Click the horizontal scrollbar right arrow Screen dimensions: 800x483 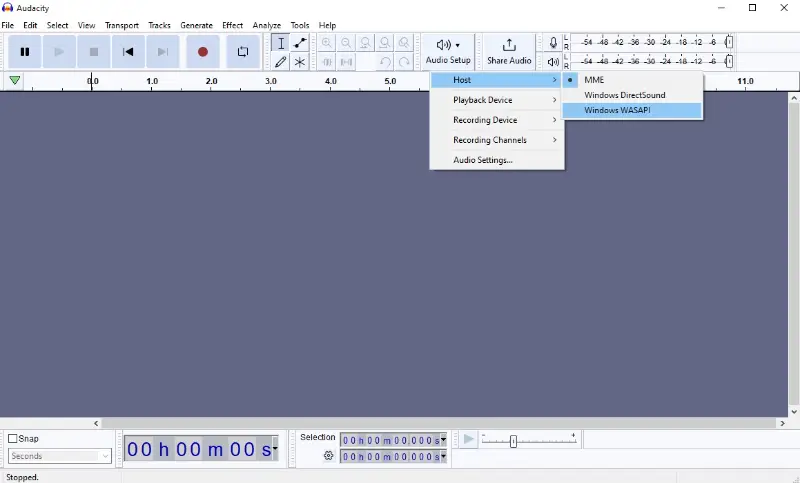pos(782,423)
